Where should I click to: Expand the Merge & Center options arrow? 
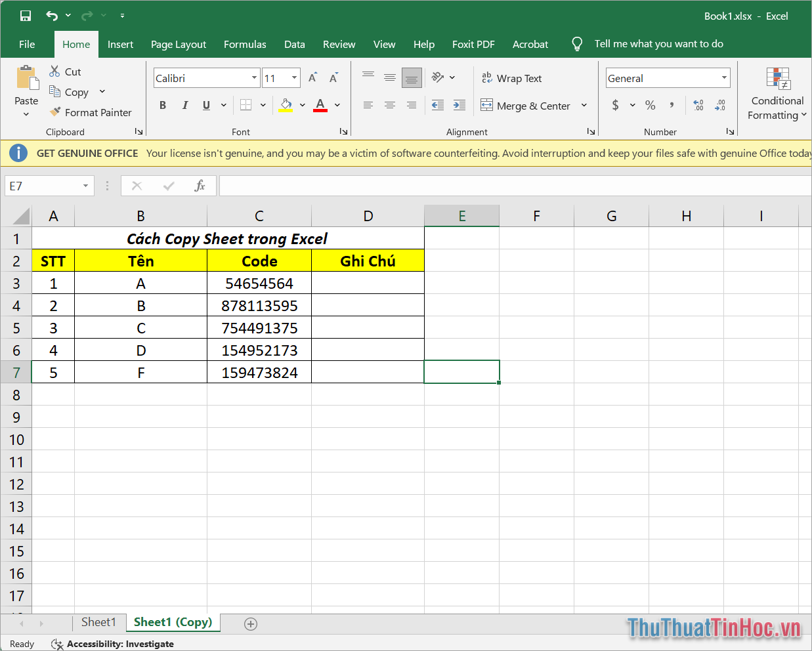tap(584, 105)
